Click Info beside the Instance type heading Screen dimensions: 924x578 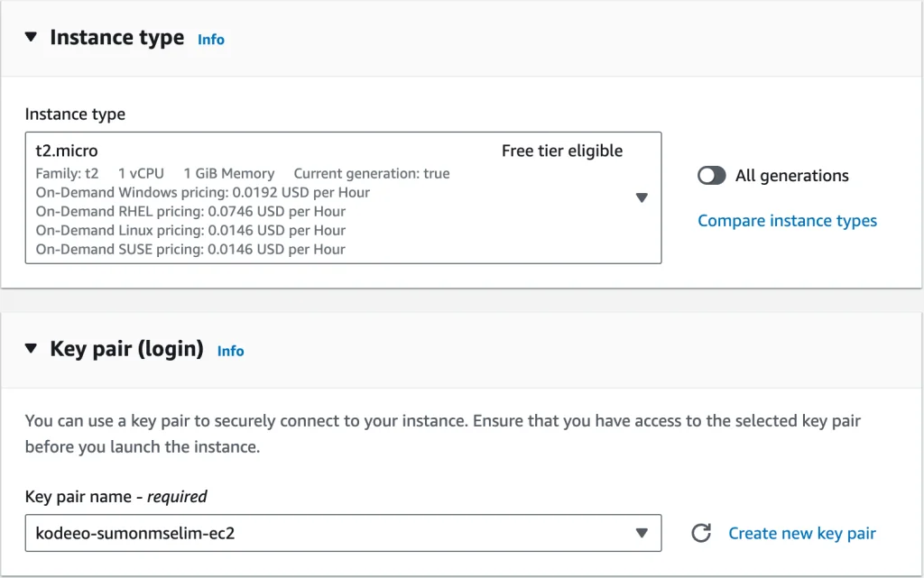[x=210, y=40]
